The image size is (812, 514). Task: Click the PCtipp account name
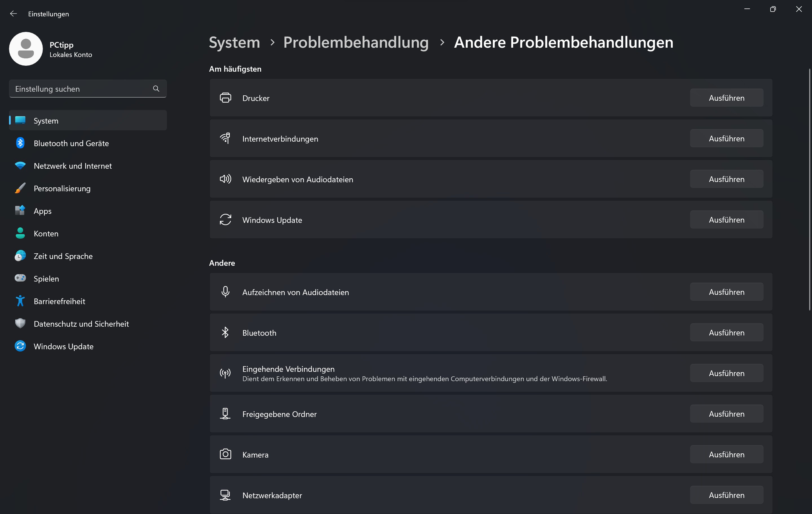pos(61,45)
